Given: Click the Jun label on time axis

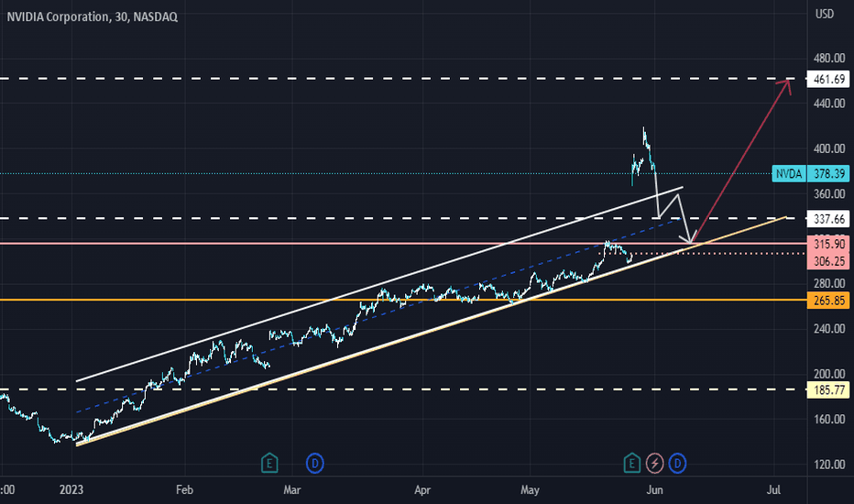Looking at the screenshot, I should point(654,490).
